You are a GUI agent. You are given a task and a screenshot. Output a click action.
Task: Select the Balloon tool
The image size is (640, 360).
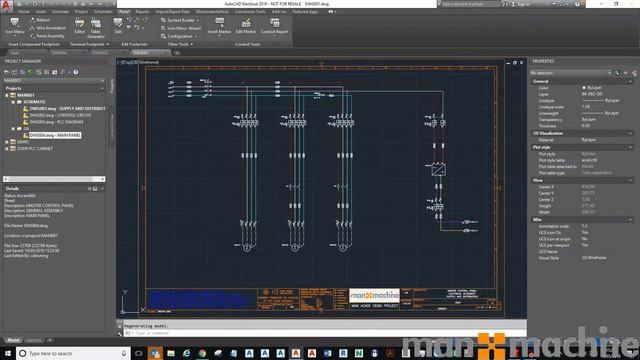point(40,20)
